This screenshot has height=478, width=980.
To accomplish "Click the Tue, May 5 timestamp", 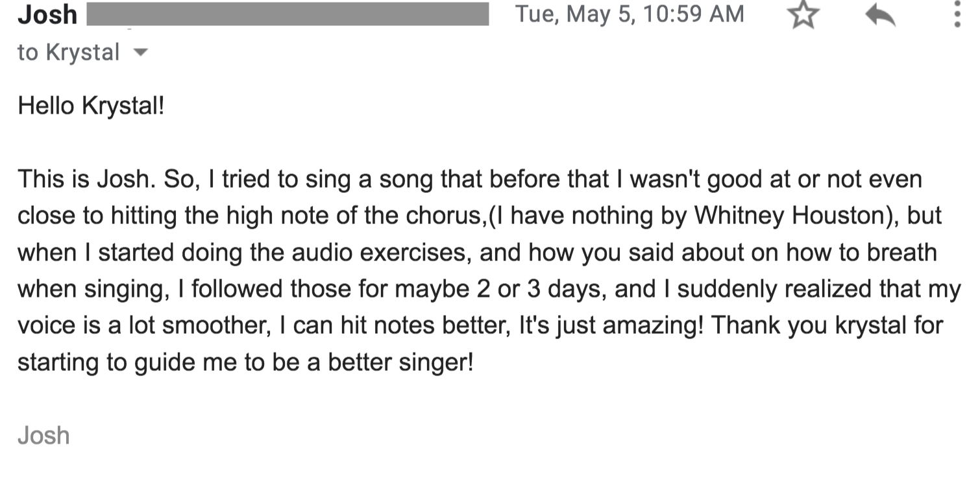I will point(629,14).
